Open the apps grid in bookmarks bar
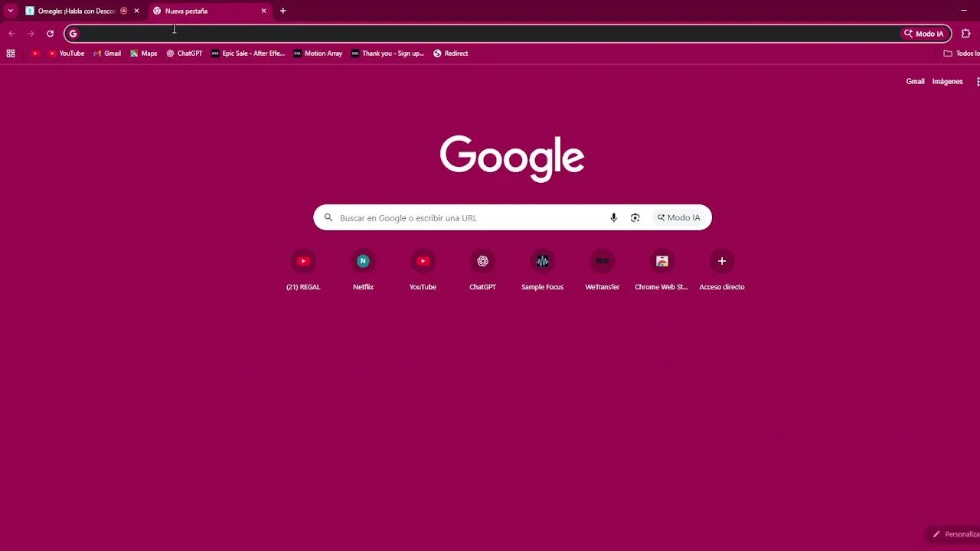 click(11, 54)
